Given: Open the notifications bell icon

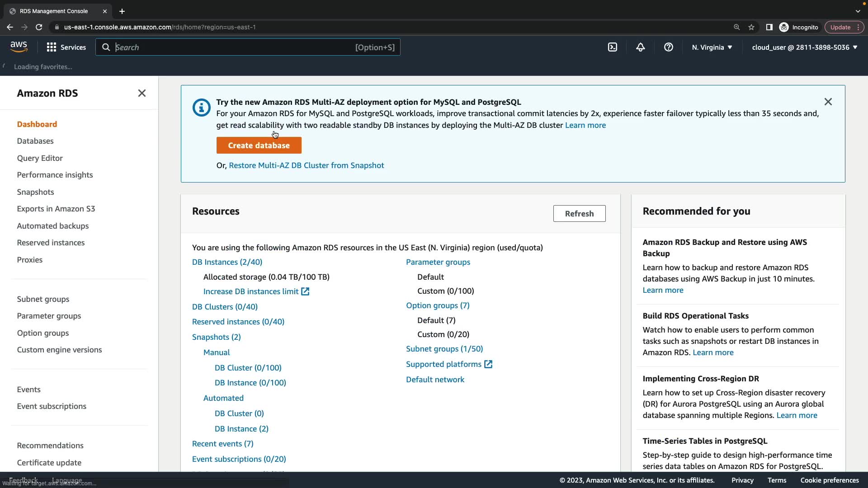Looking at the screenshot, I should point(641,47).
